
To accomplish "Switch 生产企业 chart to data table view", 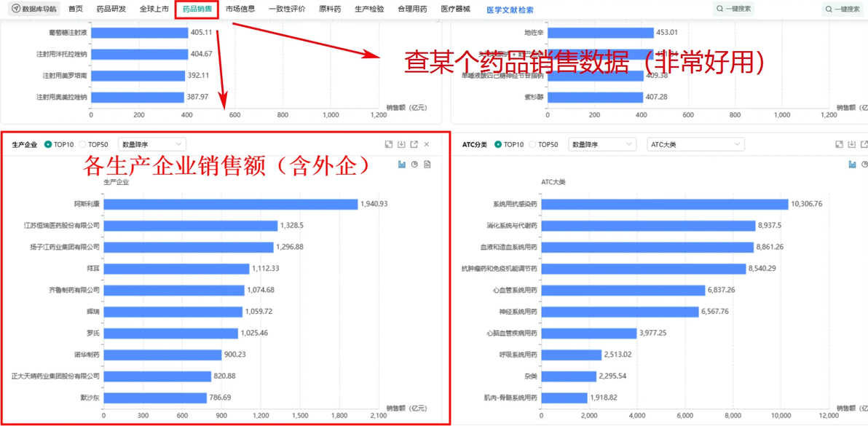I will point(427,165).
